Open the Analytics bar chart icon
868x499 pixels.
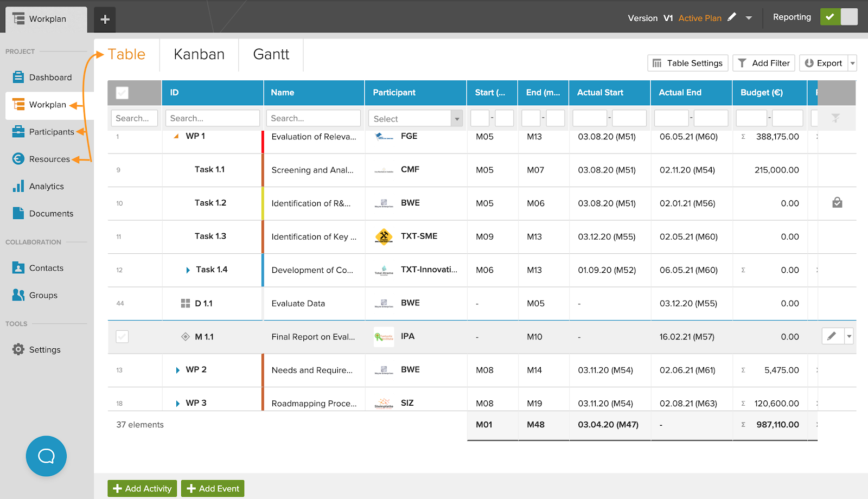[18, 186]
